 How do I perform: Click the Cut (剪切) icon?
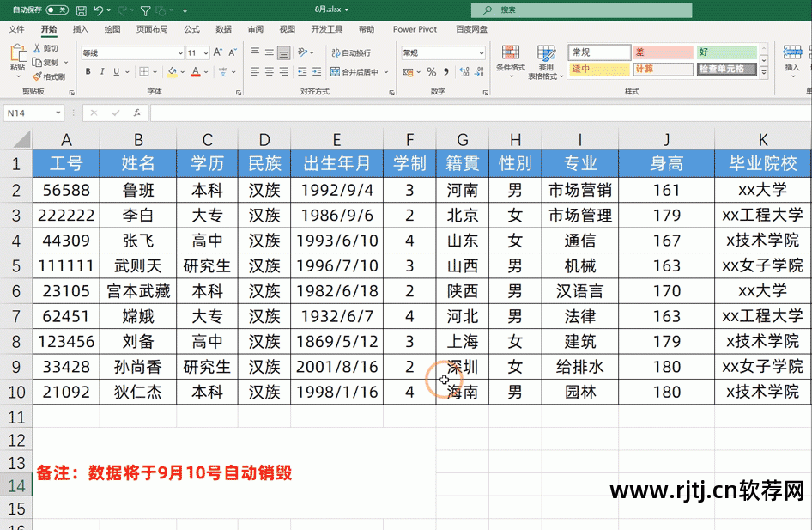point(37,46)
